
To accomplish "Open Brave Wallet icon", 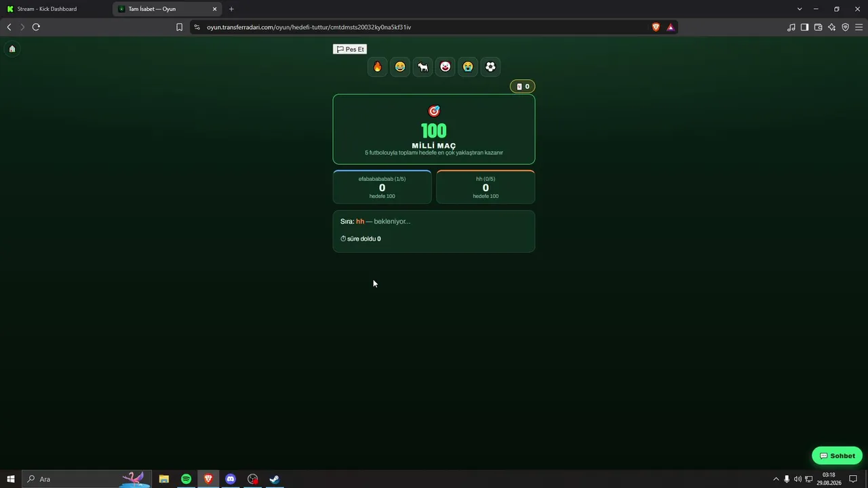I will tap(818, 27).
